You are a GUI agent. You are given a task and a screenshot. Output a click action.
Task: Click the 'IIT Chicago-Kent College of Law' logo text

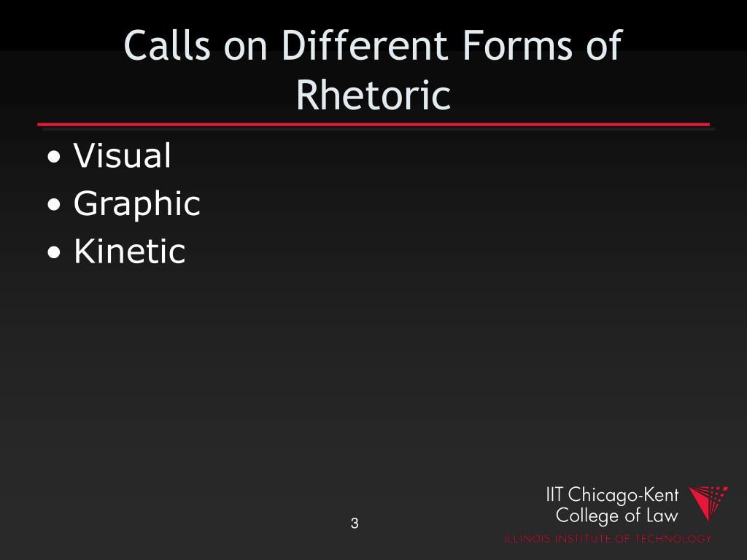point(612,505)
